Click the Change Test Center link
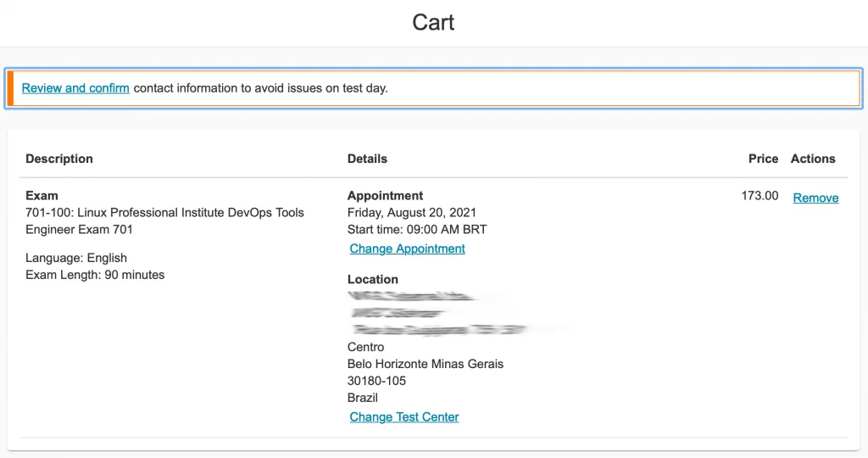 click(403, 416)
